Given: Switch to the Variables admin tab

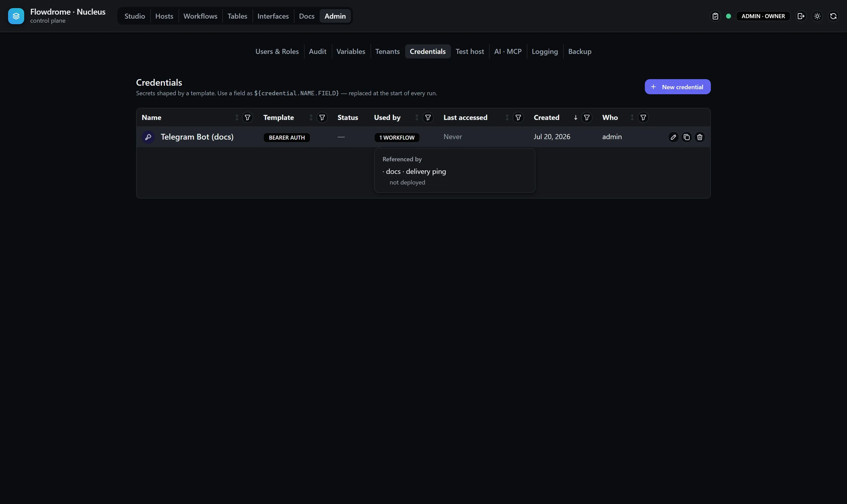Looking at the screenshot, I should point(351,51).
